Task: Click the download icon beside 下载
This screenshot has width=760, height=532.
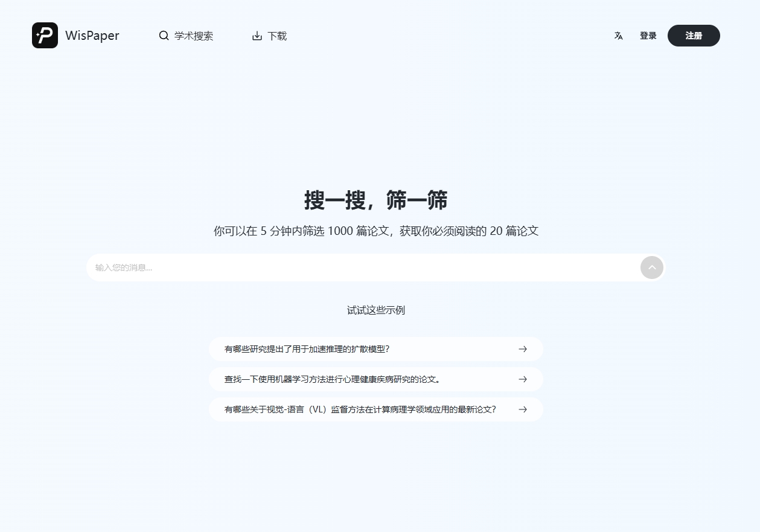Action: [x=258, y=36]
